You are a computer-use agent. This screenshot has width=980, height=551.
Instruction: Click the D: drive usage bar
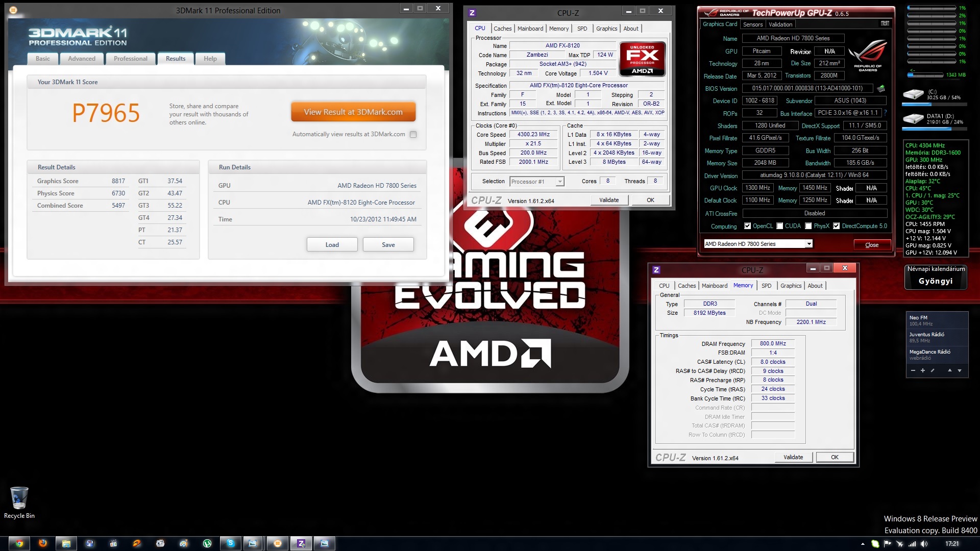point(934,128)
